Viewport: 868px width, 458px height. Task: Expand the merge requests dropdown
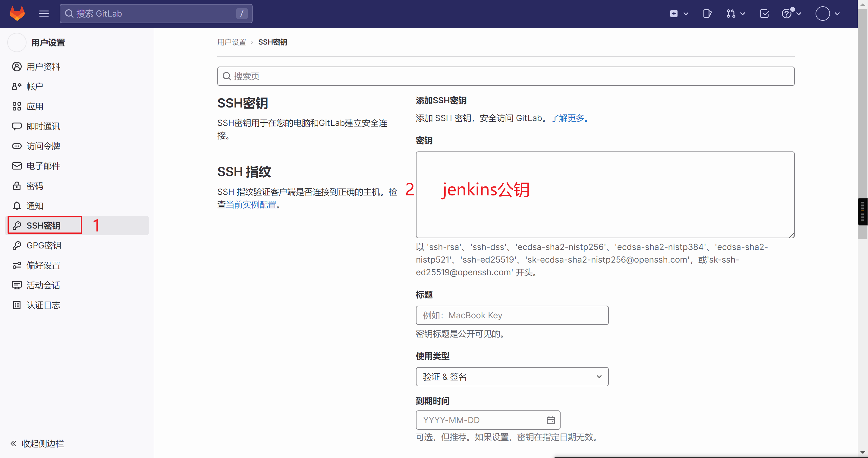(735, 14)
